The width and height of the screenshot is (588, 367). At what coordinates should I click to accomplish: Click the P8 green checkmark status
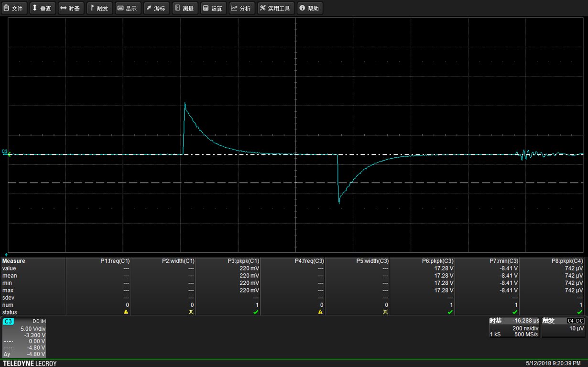[580, 312]
